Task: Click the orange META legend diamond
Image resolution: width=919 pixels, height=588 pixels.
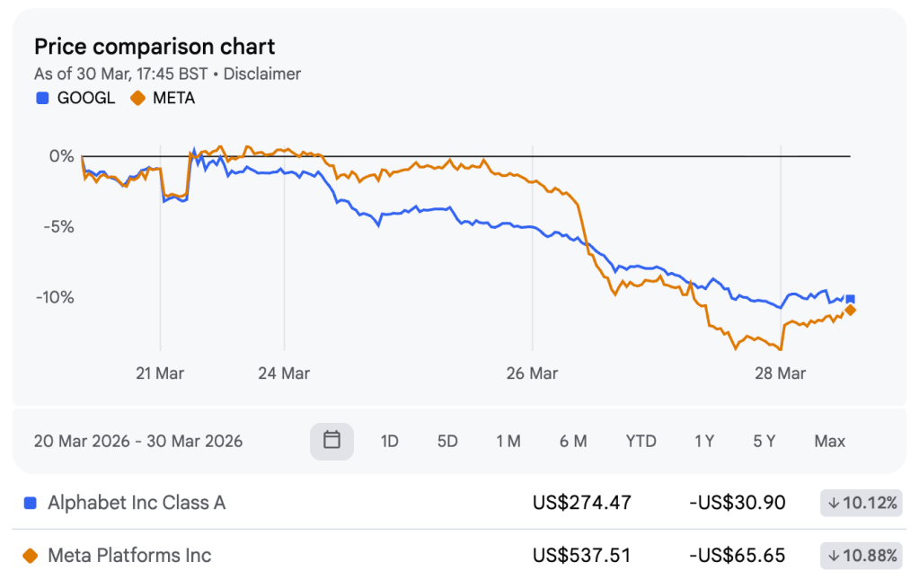Action: [138, 98]
